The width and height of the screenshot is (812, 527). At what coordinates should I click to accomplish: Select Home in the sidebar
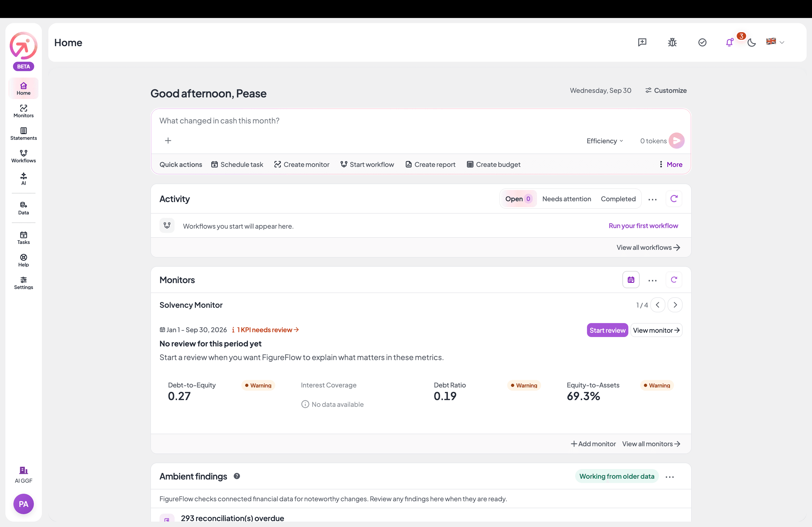pyautogui.click(x=24, y=89)
